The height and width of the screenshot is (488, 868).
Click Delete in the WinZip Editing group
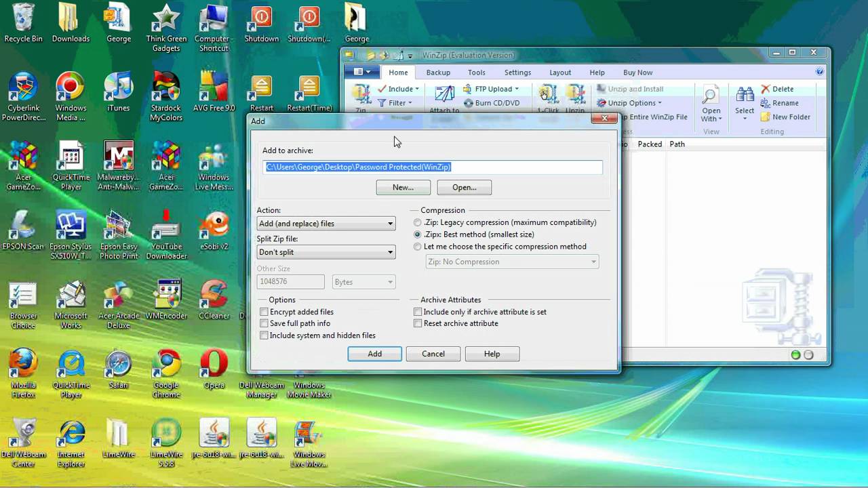coord(777,89)
